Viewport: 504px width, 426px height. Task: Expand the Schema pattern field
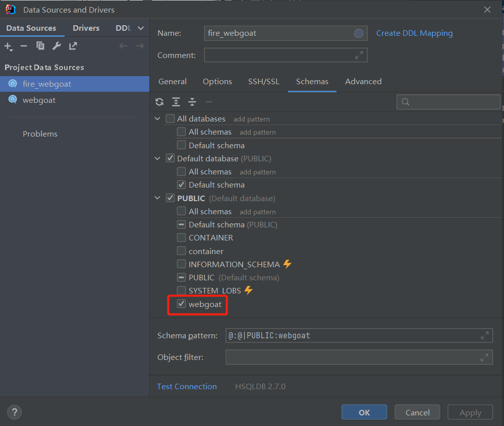click(485, 335)
